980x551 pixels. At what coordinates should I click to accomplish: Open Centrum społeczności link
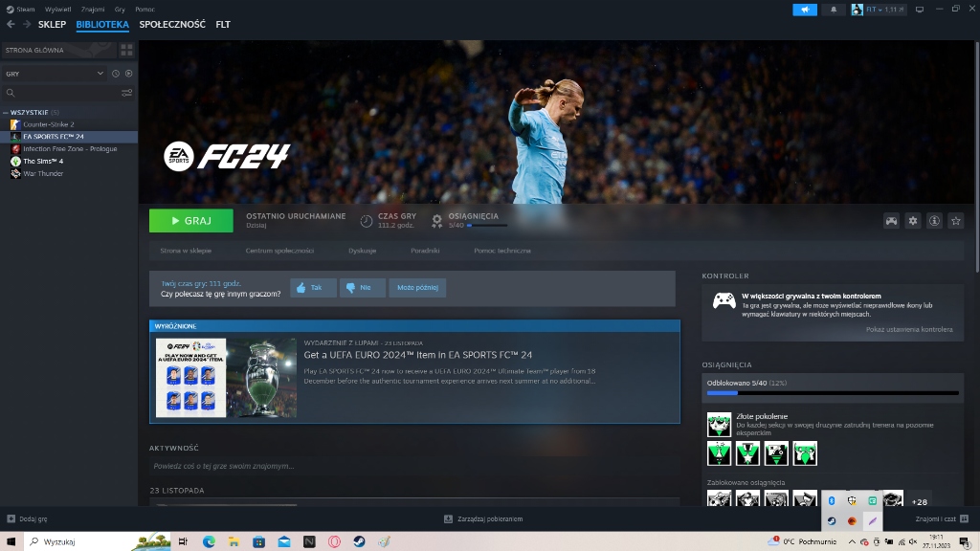coord(279,251)
